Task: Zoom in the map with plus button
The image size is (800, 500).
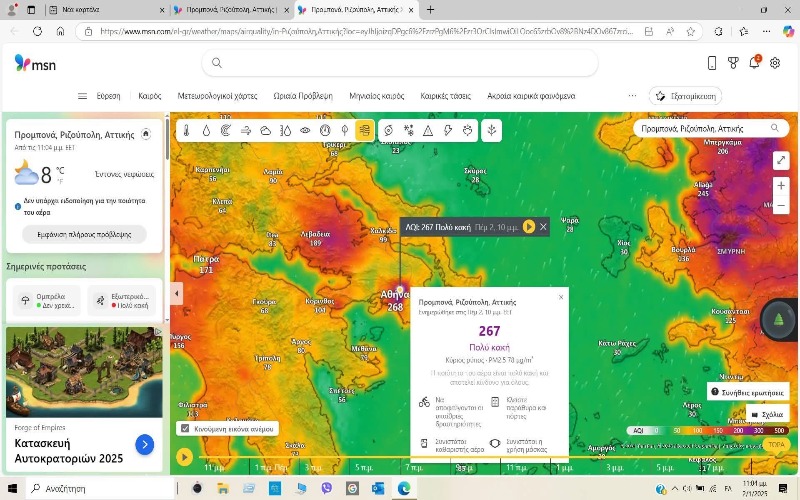Action: tap(781, 185)
